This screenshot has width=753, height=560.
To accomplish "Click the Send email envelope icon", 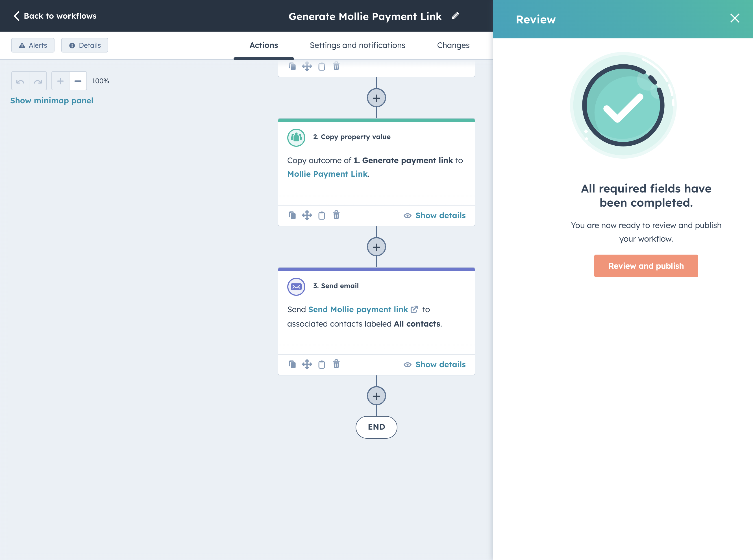I will pyautogui.click(x=296, y=286).
